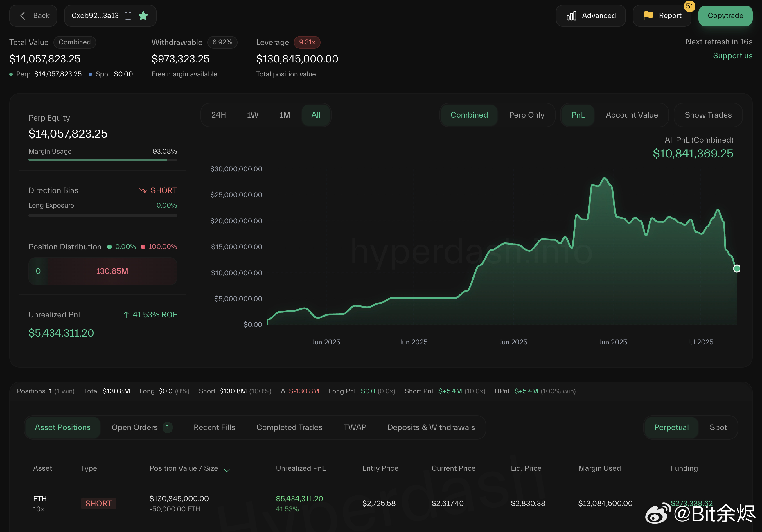Viewport: 762px width, 532px height.
Task: Select the 1M time range
Action: [285, 115]
